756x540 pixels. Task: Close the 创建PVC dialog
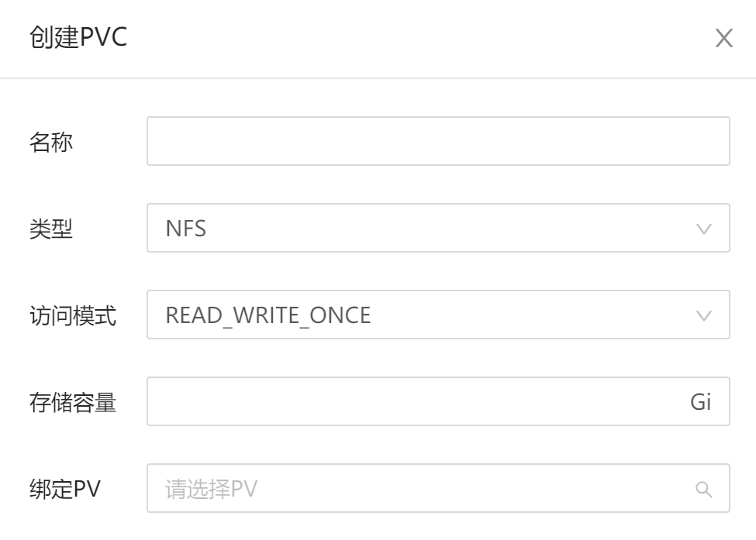723,39
